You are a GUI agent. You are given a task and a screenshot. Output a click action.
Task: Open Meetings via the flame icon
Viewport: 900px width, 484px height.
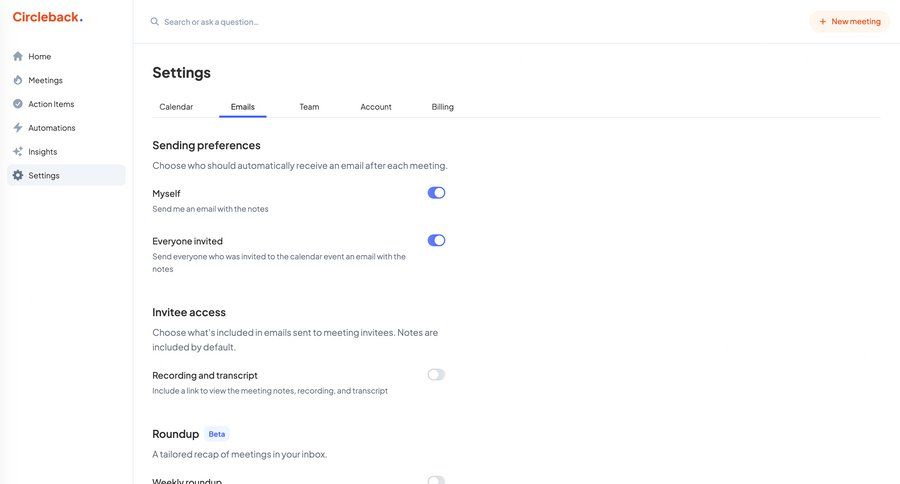tap(18, 80)
